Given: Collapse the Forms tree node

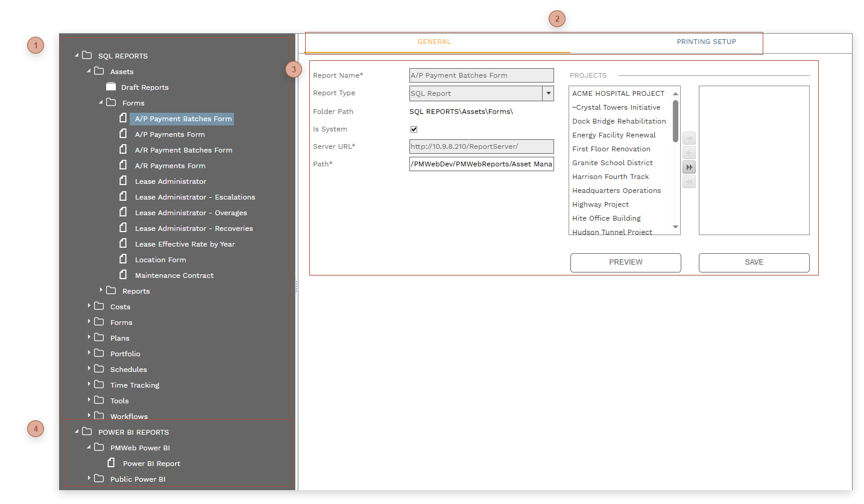Looking at the screenshot, I should click(x=100, y=102).
